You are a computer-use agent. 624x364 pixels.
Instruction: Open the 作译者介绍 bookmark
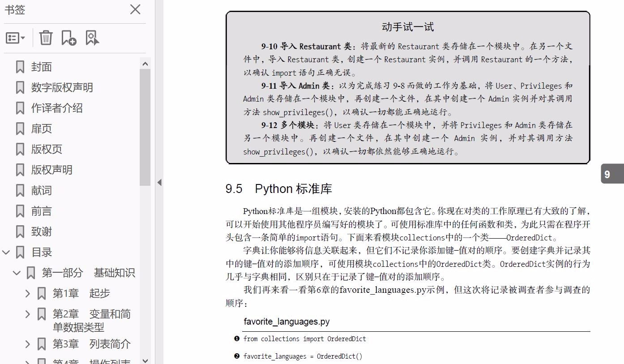(x=57, y=108)
